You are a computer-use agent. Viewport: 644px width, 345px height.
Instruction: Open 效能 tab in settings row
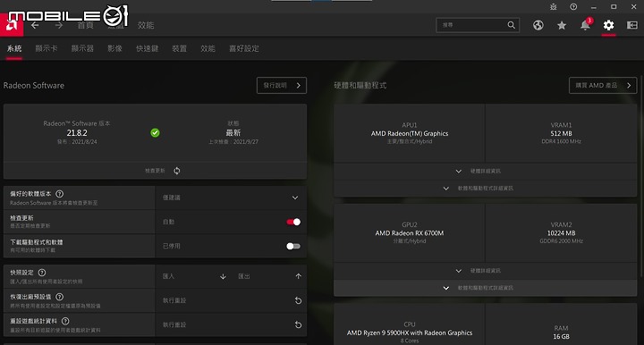click(208, 48)
